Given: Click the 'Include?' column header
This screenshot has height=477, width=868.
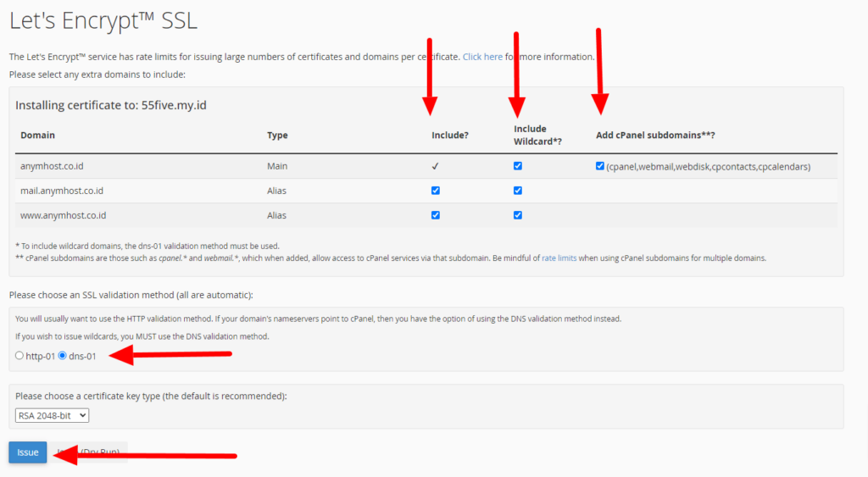Looking at the screenshot, I should [x=449, y=136].
